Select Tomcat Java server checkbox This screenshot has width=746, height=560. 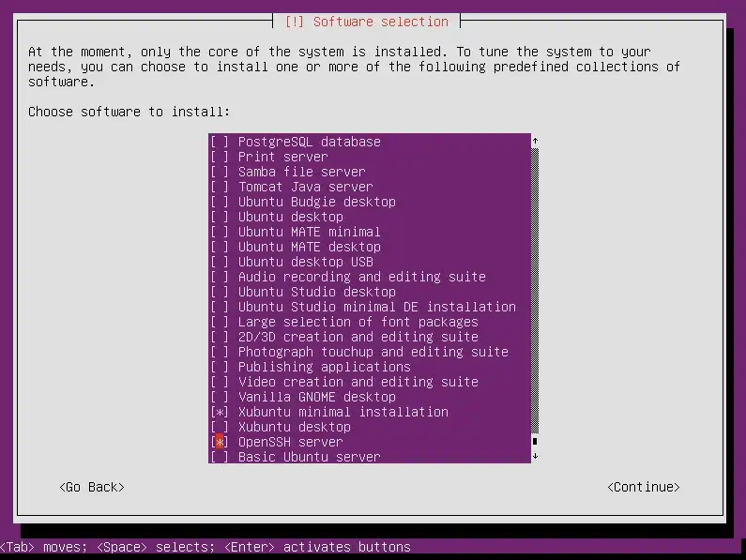pyautogui.click(x=220, y=187)
